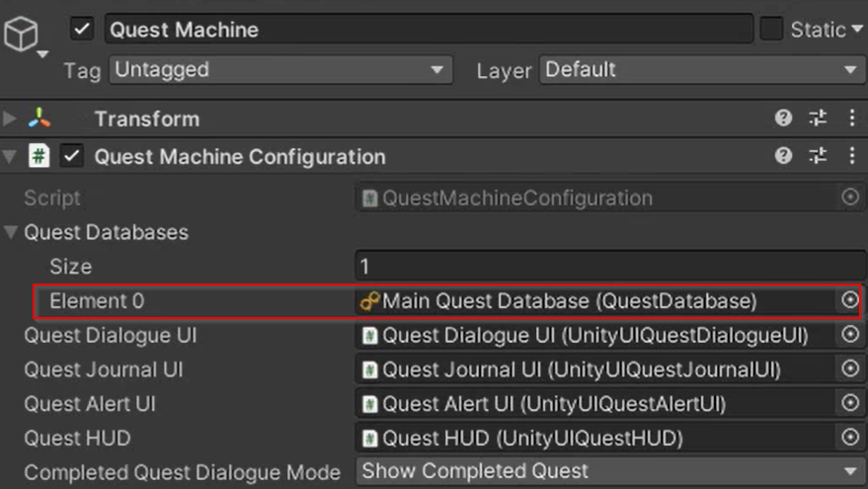Open the Tag dropdown showing Untagged

[280, 70]
